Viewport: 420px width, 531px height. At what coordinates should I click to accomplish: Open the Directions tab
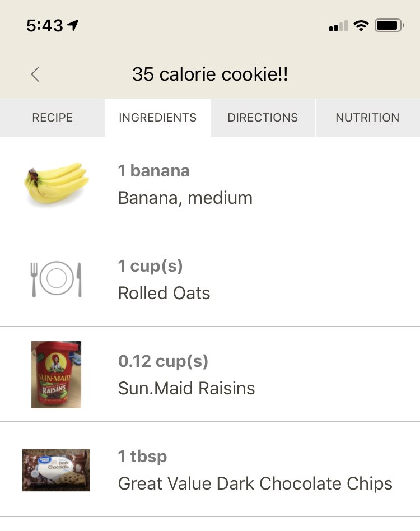[263, 118]
